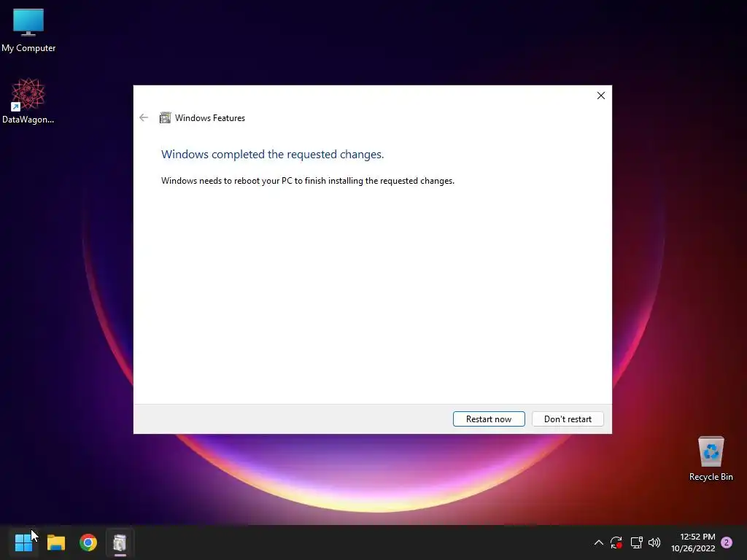Click the update pending tray icon
Screen dimensions: 747x560
616,542
